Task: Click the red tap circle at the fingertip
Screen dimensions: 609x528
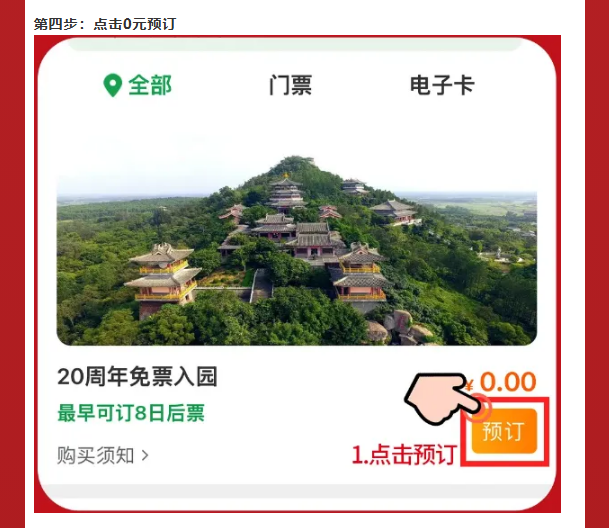Action: click(x=479, y=408)
